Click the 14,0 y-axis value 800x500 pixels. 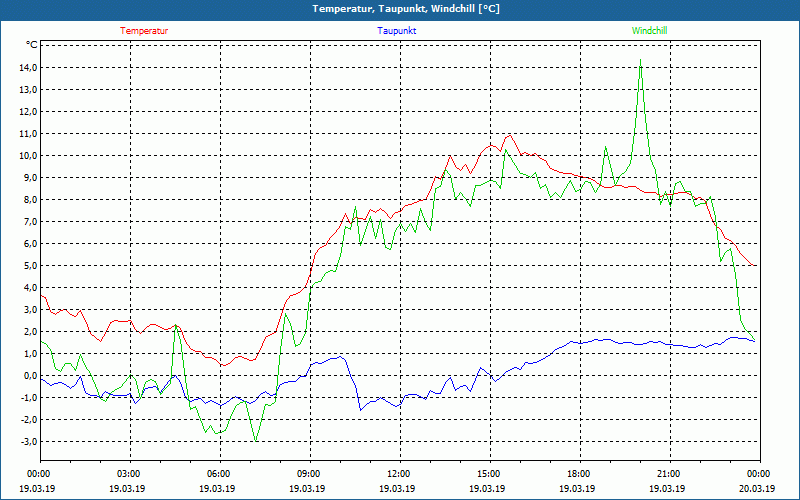click(x=28, y=67)
